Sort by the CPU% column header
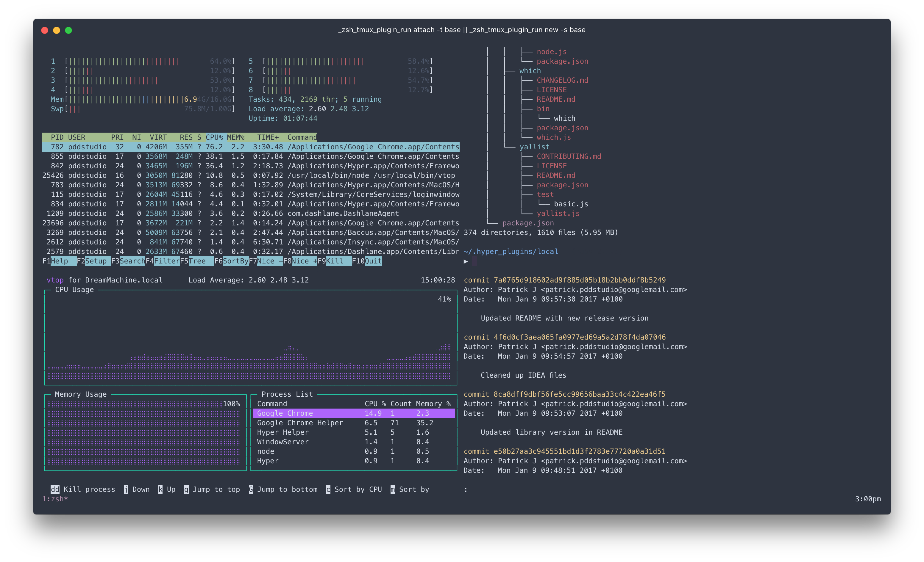Screen dimensions: 924x562 point(214,137)
